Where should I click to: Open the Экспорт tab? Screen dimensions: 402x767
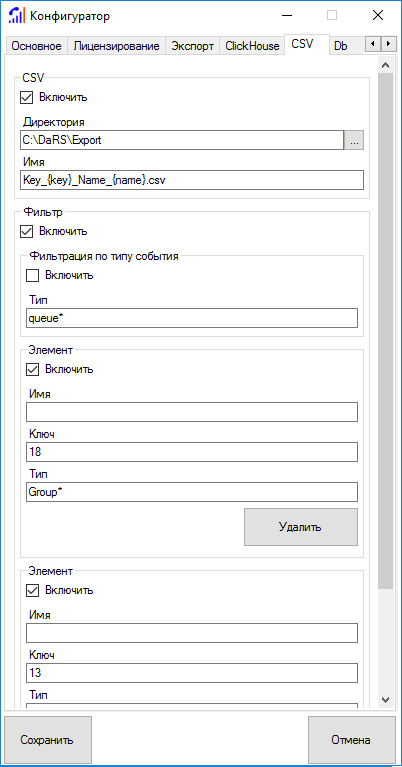pos(192,46)
